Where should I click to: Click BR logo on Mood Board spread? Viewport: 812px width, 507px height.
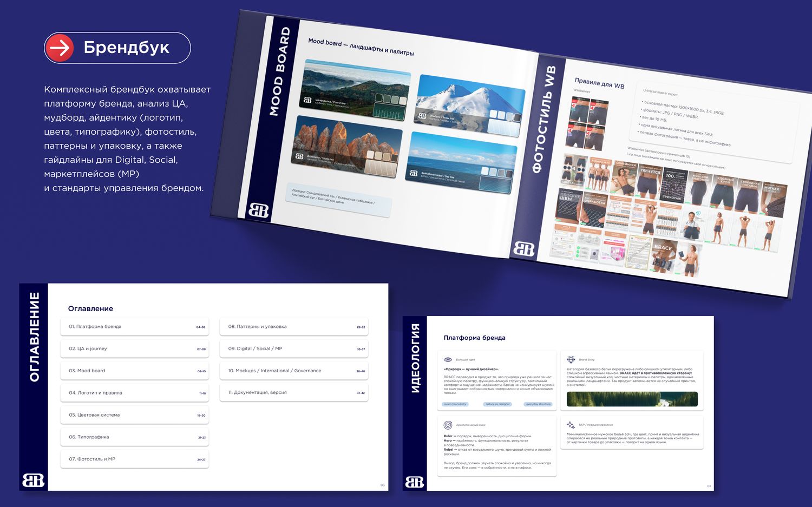point(258,209)
